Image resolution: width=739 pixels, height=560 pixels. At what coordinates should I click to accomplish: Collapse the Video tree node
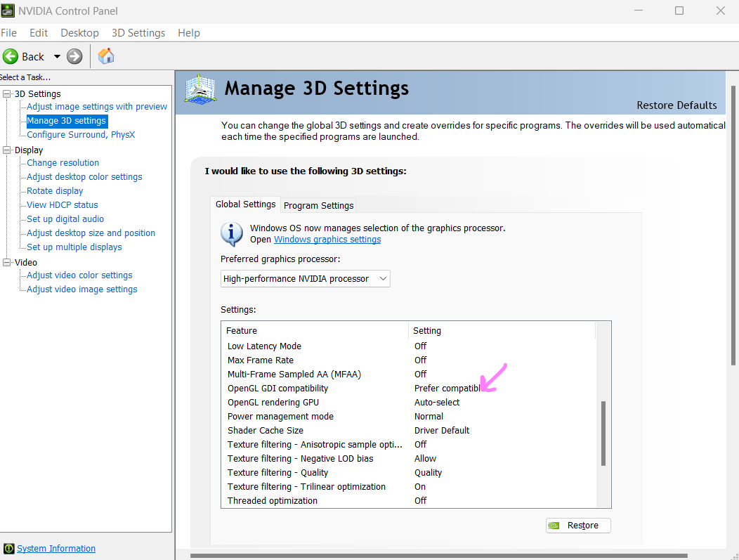6,262
